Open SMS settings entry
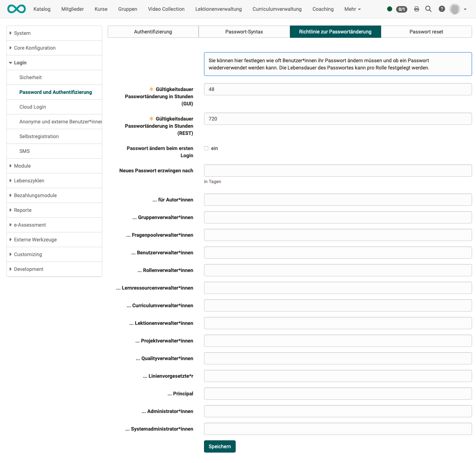This screenshot has width=476, height=463. (54, 151)
